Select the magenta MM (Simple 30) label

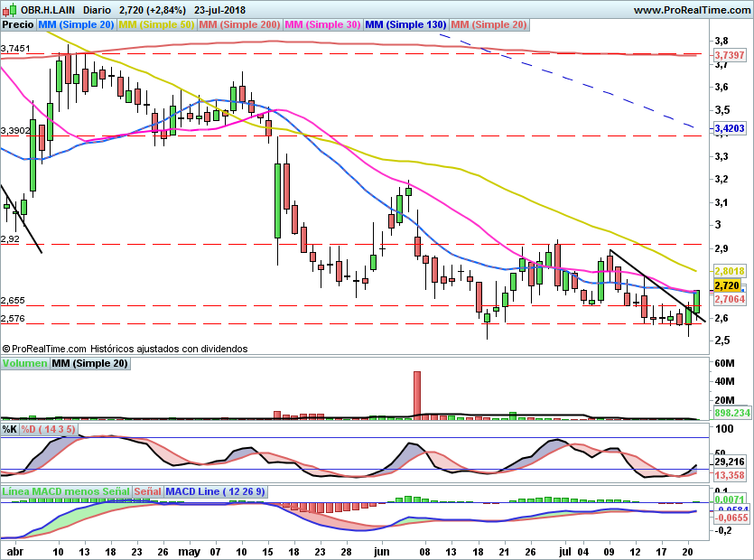click(323, 24)
